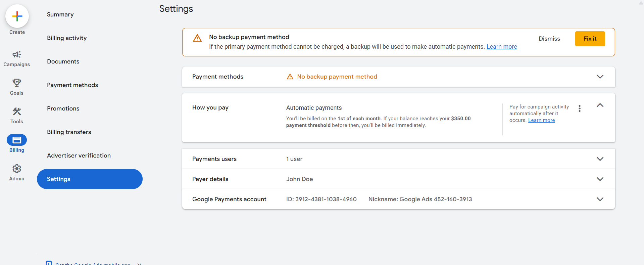Open Campaigns from the megaphone icon

pos(17,54)
